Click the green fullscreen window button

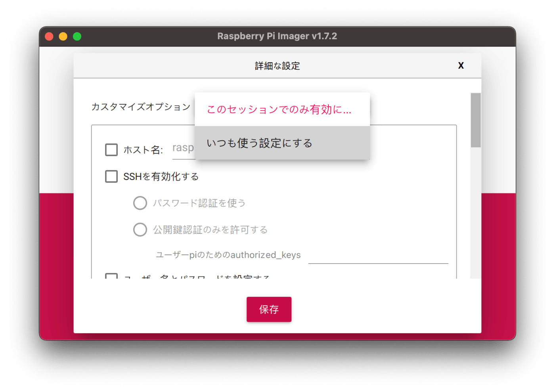click(x=77, y=36)
